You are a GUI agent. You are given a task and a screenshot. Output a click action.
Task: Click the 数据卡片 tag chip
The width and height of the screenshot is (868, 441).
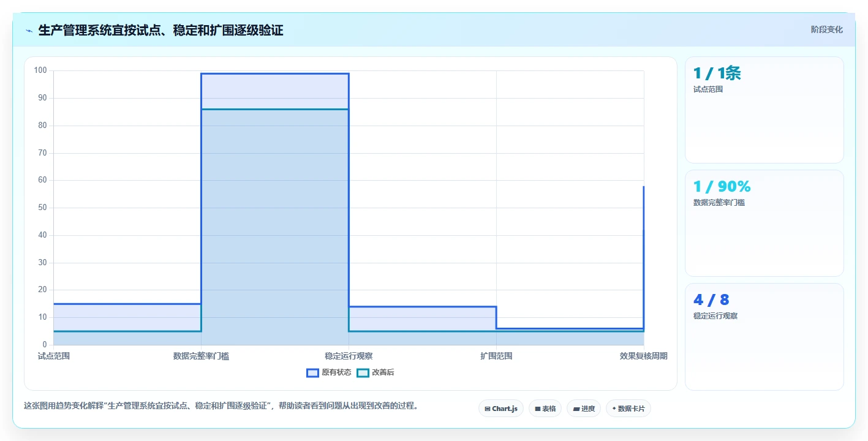click(x=628, y=409)
